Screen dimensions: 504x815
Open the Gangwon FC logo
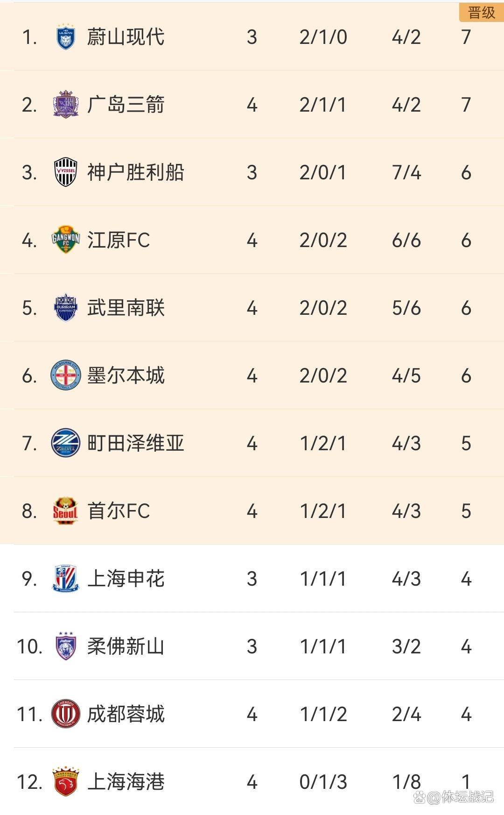65,240
